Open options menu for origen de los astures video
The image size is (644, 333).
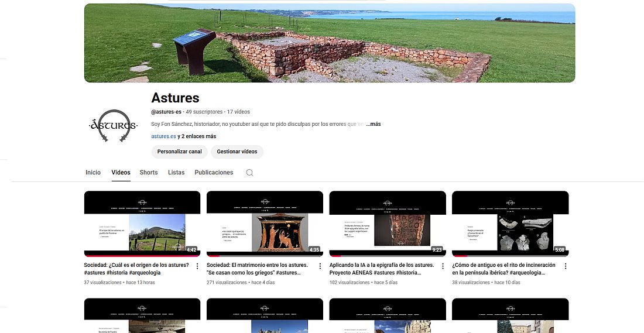click(x=197, y=266)
